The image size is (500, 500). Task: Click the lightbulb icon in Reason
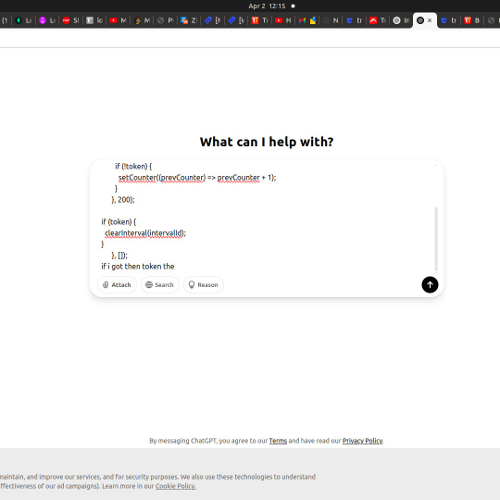[192, 285]
